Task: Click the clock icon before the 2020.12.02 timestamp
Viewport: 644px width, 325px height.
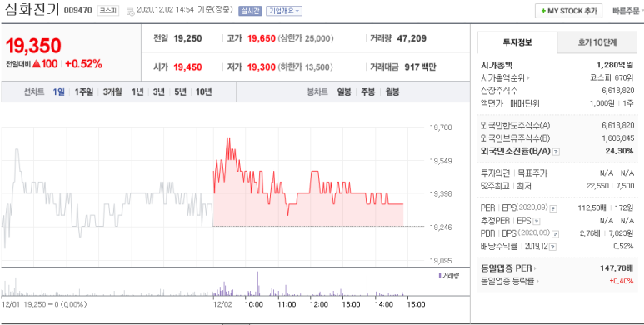Action: pyautogui.click(x=130, y=12)
